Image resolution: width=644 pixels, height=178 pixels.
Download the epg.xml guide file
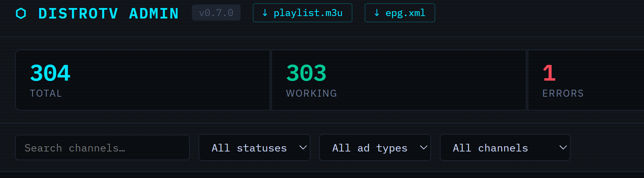point(405,13)
